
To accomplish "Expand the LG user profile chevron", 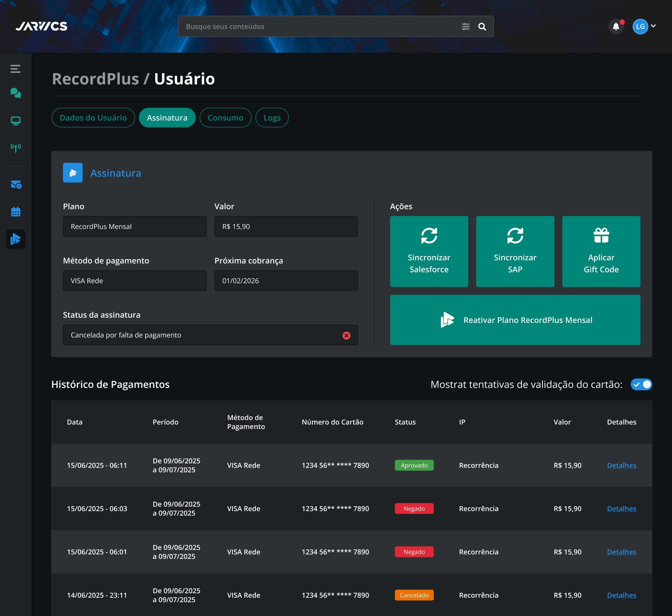I will coord(653,26).
